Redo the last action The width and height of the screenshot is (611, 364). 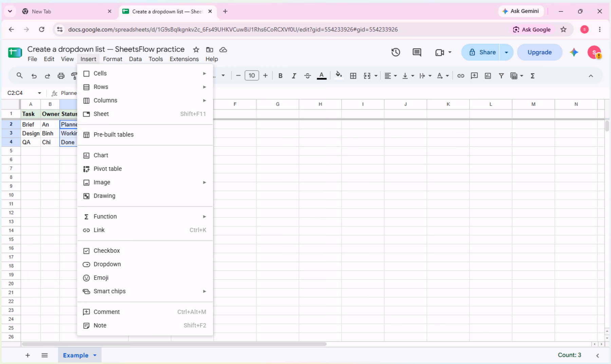click(x=48, y=76)
